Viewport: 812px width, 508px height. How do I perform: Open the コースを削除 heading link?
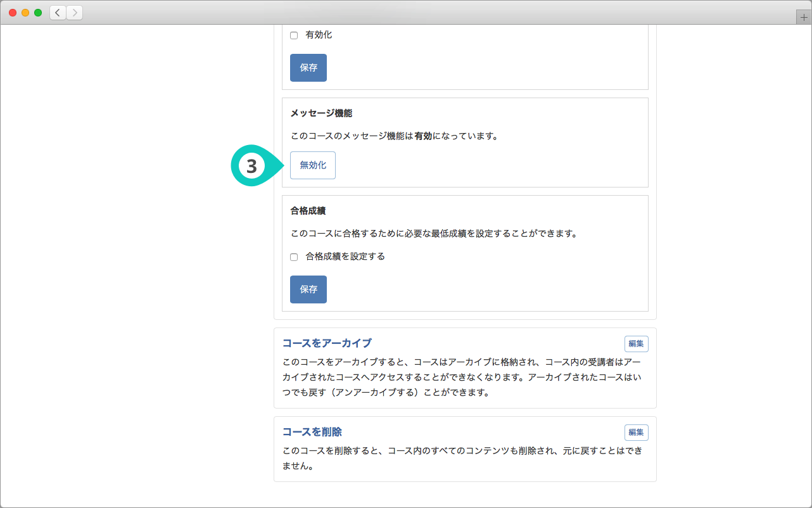pyautogui.click(x=312, y=431)
